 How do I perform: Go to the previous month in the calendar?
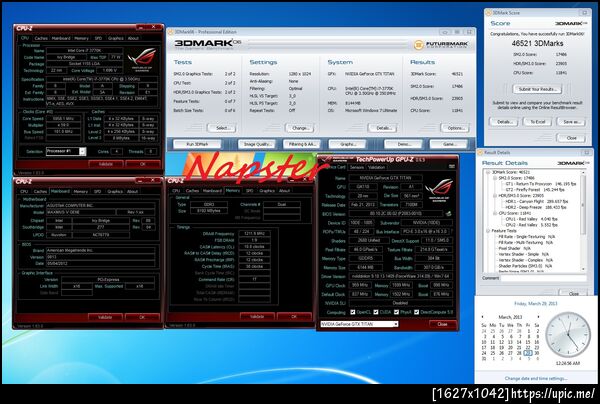(483, 317)
